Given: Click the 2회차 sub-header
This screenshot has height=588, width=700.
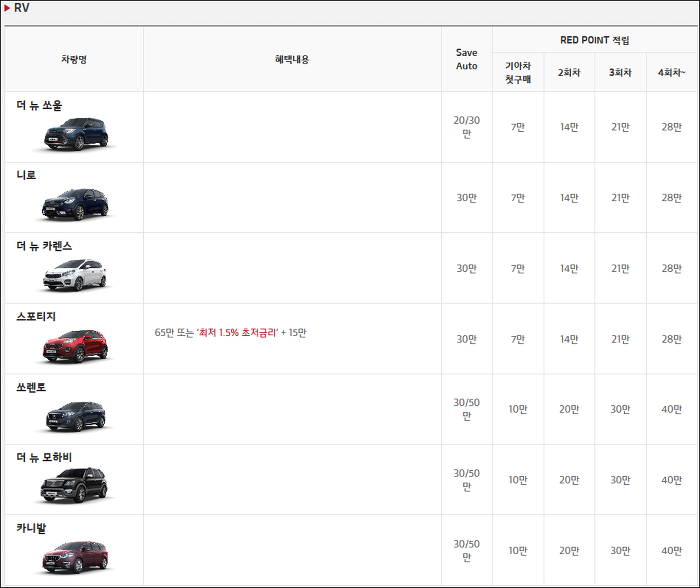Looking at the screenshot, I should tap(569, 72).
